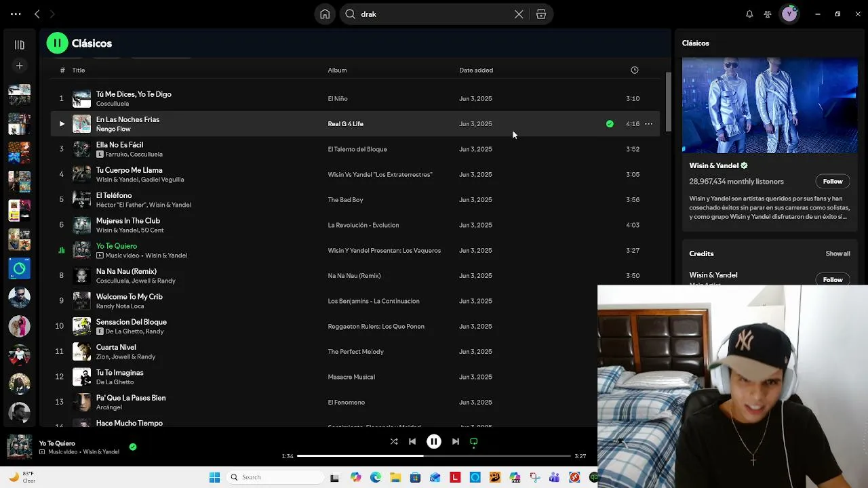Click Ella No Es Fácil cover art

point(81,149)
